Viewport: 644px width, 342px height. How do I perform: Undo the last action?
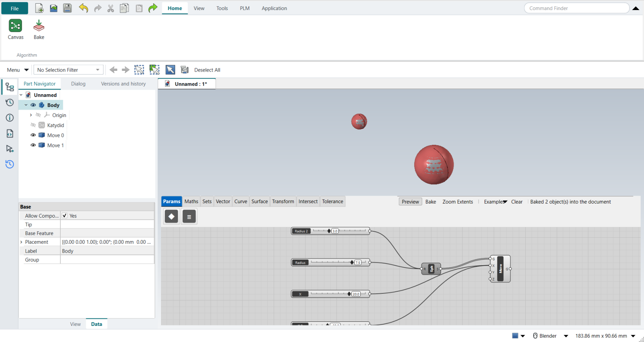pos(83,8)
